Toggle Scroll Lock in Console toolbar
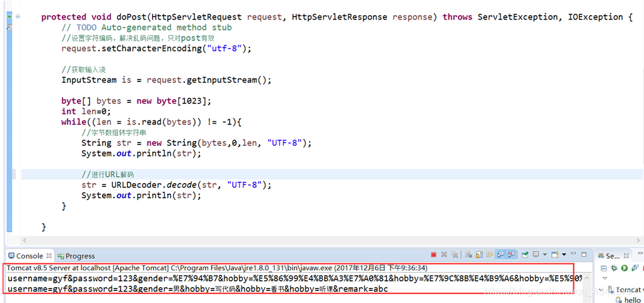644x303 pixels. pos(479,254)
